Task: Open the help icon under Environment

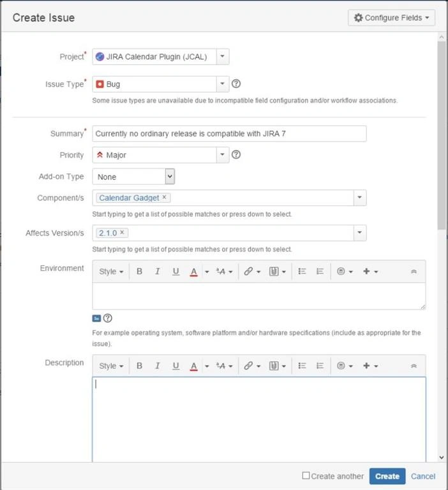Action: tap(108, 318)
